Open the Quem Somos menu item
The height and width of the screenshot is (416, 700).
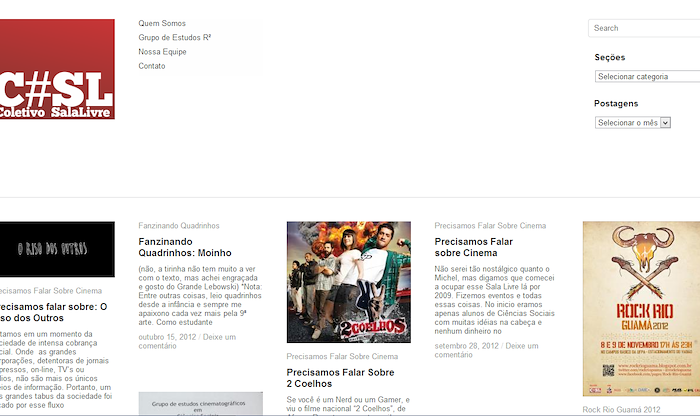tap(162, 23)
